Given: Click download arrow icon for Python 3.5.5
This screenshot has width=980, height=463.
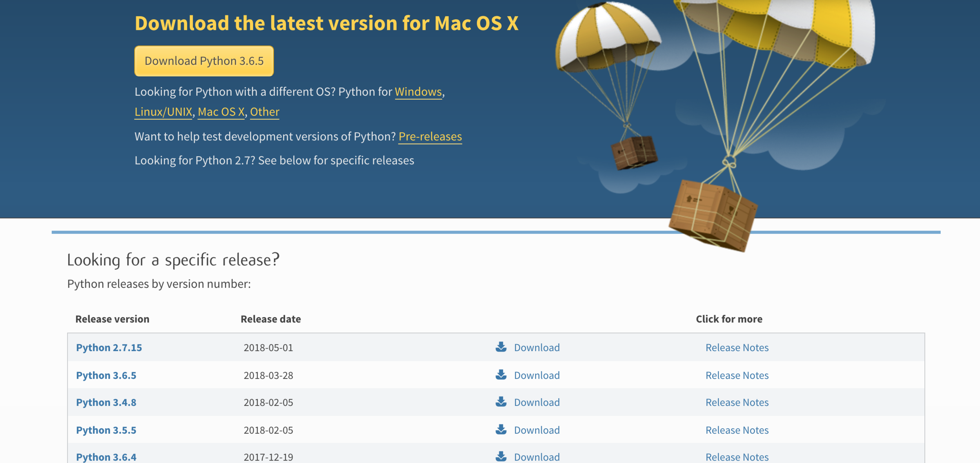Looking at the screenshot, I should pos(501,430).
